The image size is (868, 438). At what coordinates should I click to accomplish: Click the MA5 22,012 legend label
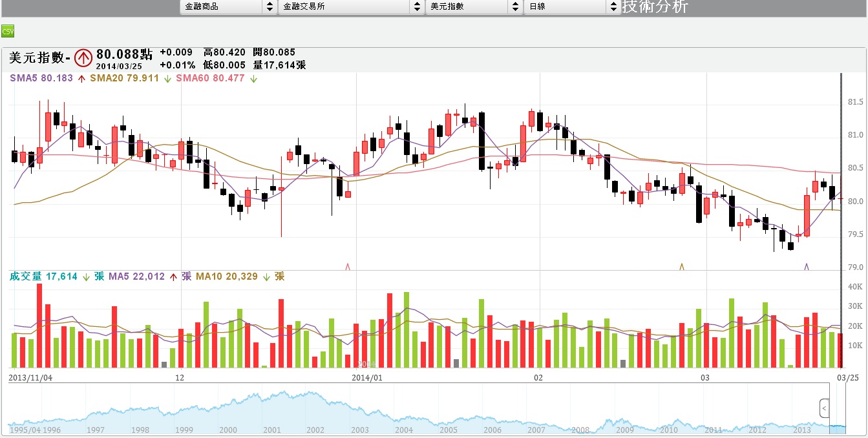coord(136,276)
